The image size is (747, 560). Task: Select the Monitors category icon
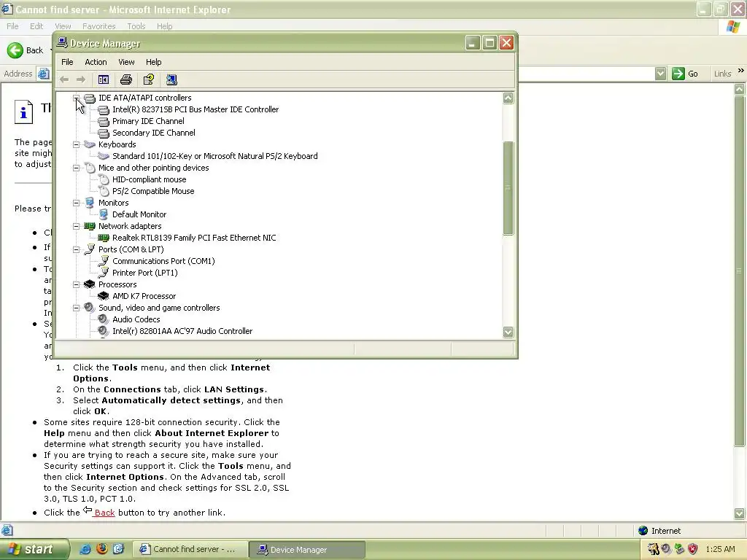click(90, 203)
